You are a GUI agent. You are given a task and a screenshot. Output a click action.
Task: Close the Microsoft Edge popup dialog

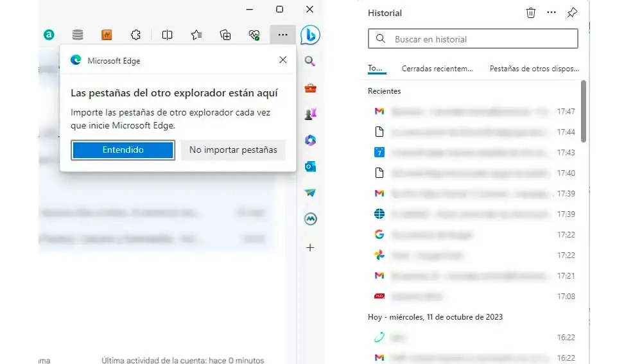click(x=283, y=60)
